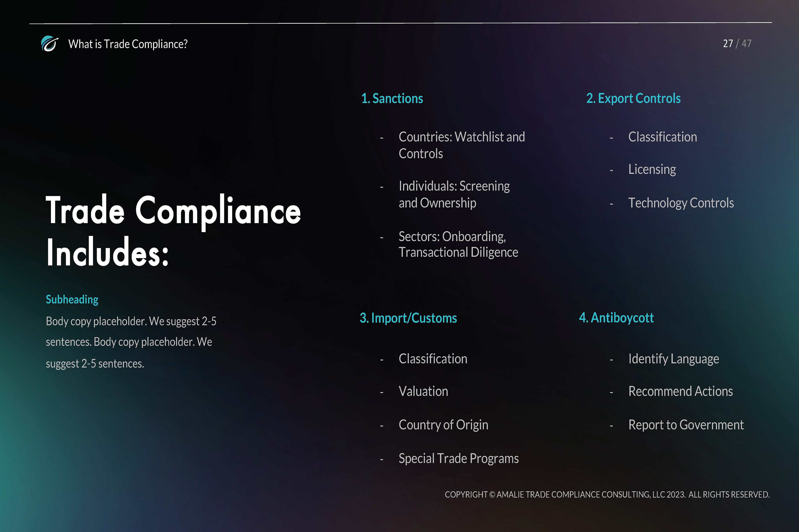This screenshot has width=799, height=532.
Task: Click 'Sectors: Onboarding, Transactional Diligence' bullet
Action: pos(458,244)
